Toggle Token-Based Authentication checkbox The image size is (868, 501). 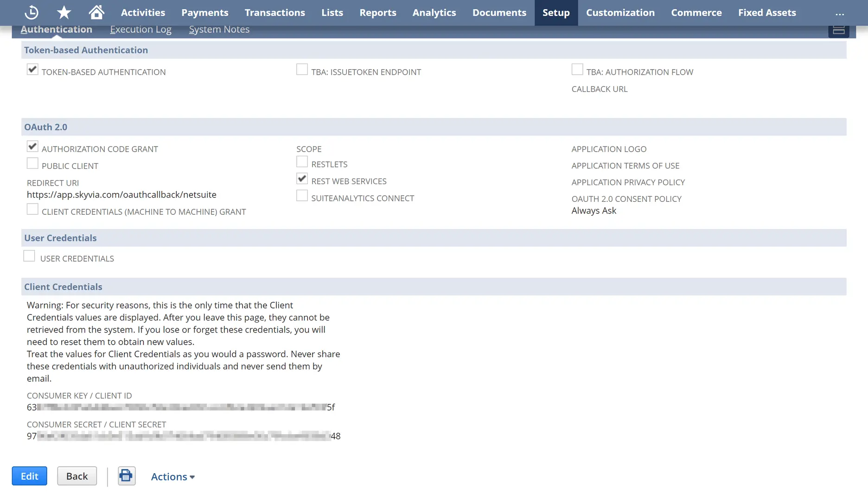point(32,70)
